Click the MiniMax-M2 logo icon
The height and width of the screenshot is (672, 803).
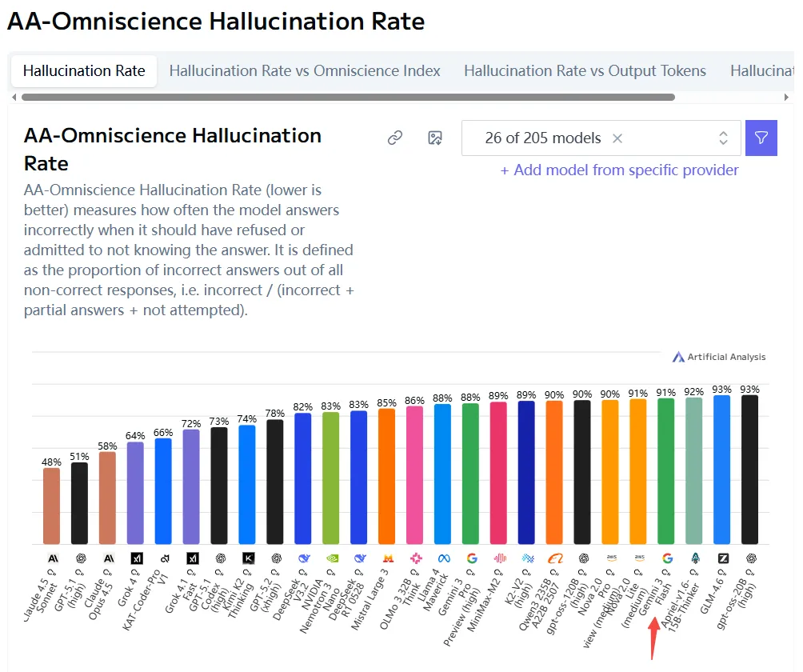[499, 558]
